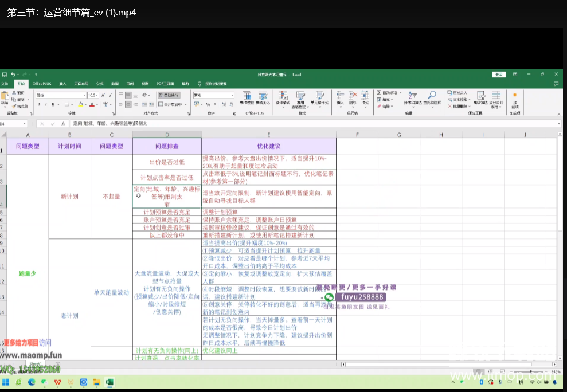Screen dimensions: 567x392
Task: Toggle align left
Action: 121,104
